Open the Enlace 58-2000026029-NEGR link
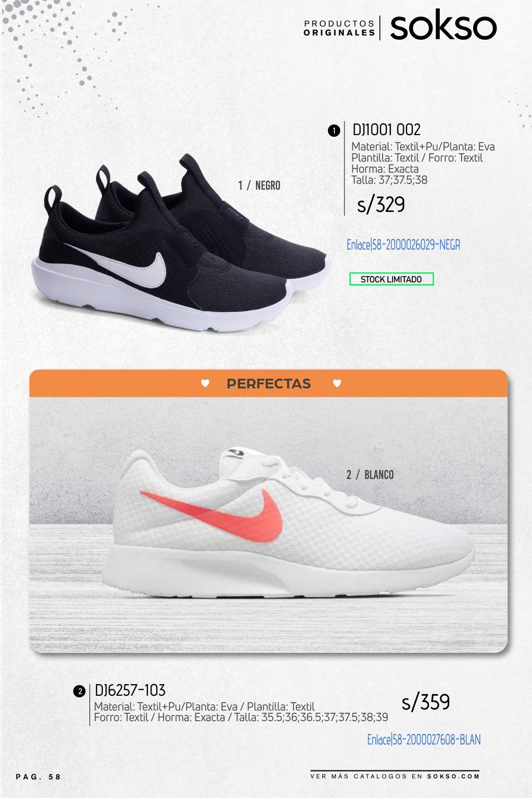 pyautogui.click(x=403, y=245)
